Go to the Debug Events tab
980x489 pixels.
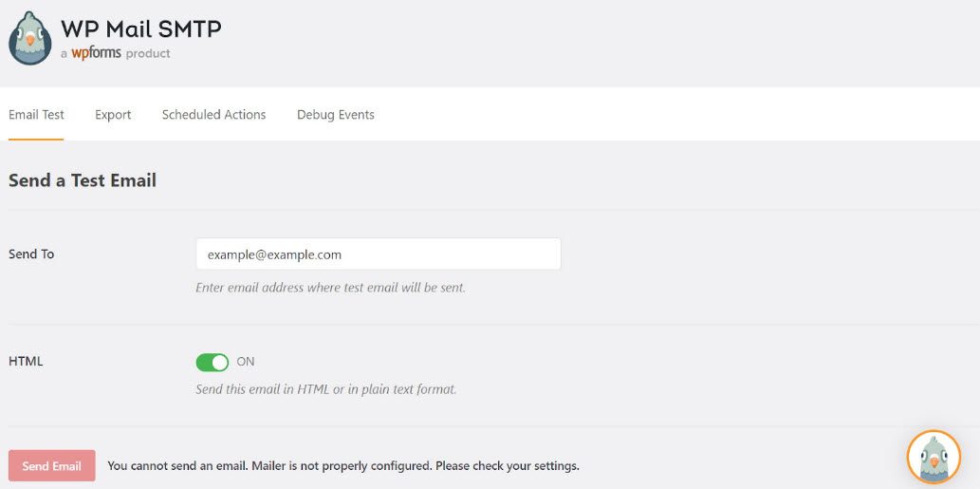(x=336, y=115)
